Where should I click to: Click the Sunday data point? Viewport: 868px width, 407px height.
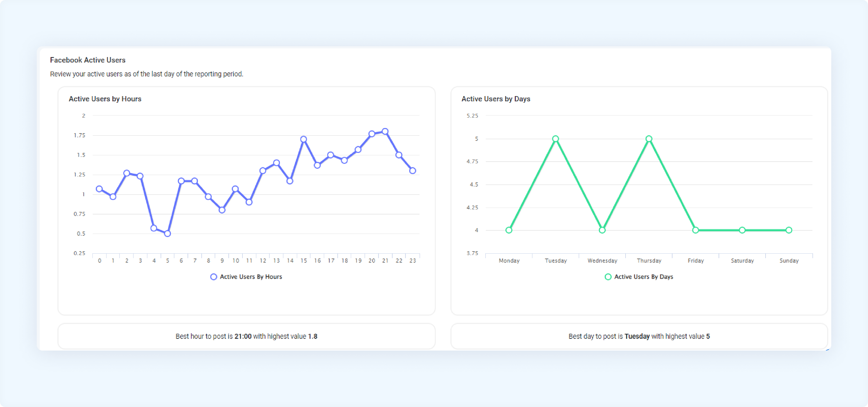pyautogui.click(x=789, y=230)
